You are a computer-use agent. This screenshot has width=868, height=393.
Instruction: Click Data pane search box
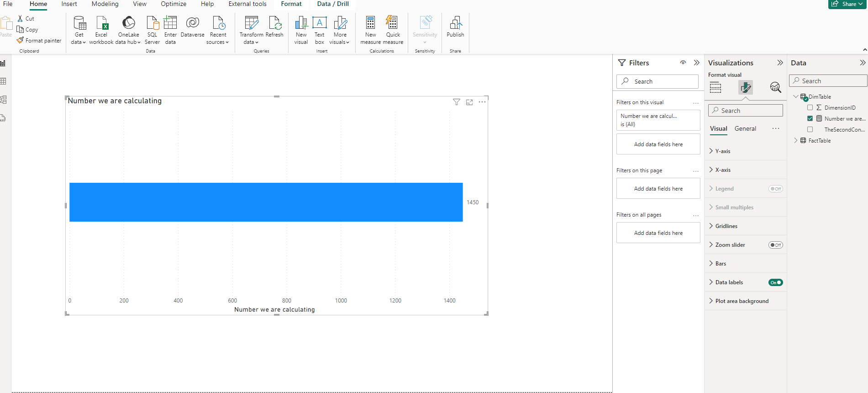click(x=828, y=81)
